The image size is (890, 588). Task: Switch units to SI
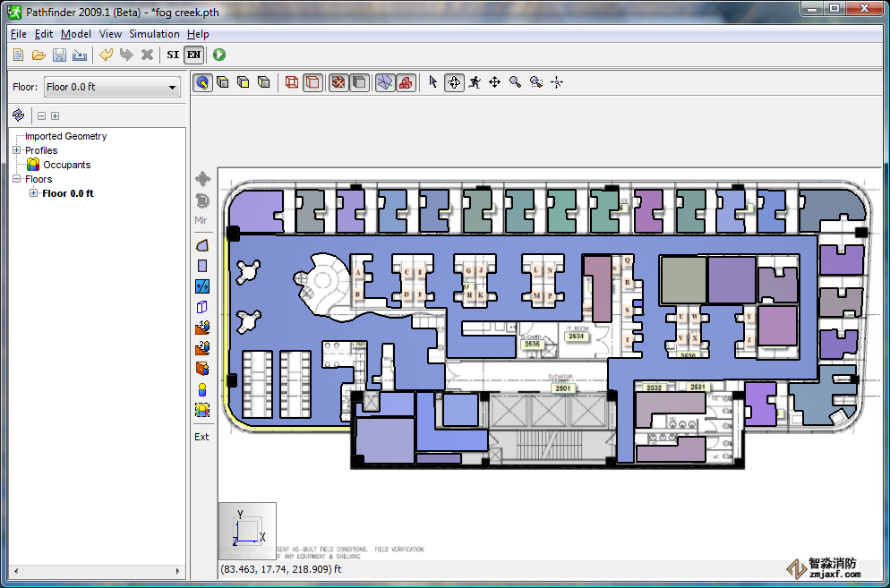(x=173, y=55)
